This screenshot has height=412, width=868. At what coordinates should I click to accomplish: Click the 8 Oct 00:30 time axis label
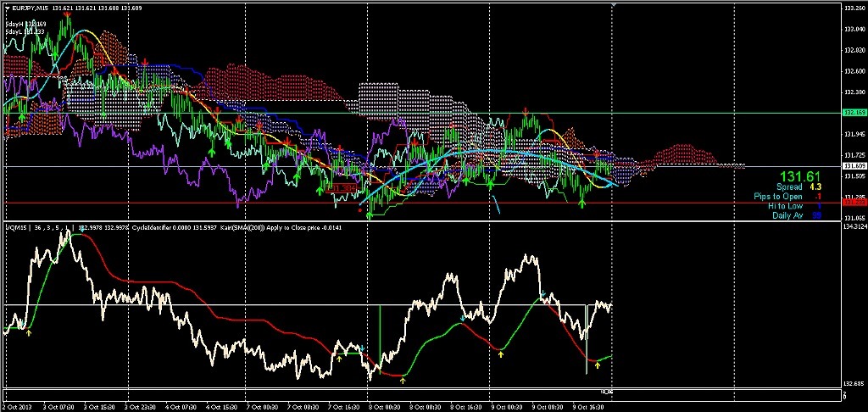point(383,406)
